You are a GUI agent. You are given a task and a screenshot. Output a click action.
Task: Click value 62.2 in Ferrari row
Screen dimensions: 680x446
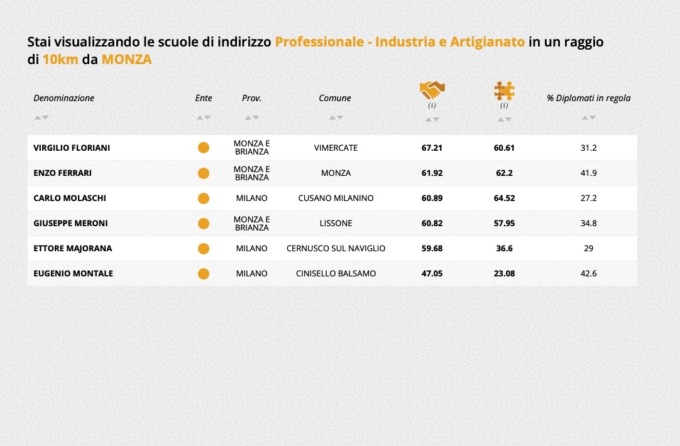pos(504,173)
